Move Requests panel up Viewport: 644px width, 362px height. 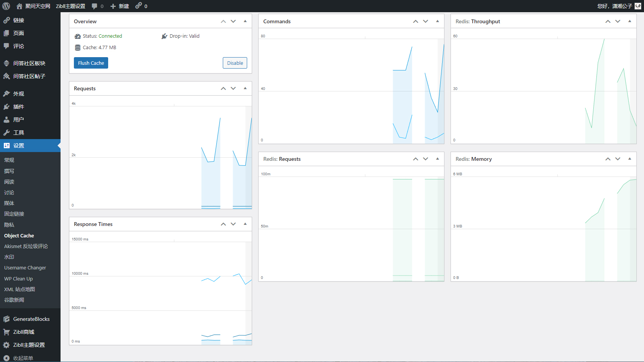click(x=223, y=88)
